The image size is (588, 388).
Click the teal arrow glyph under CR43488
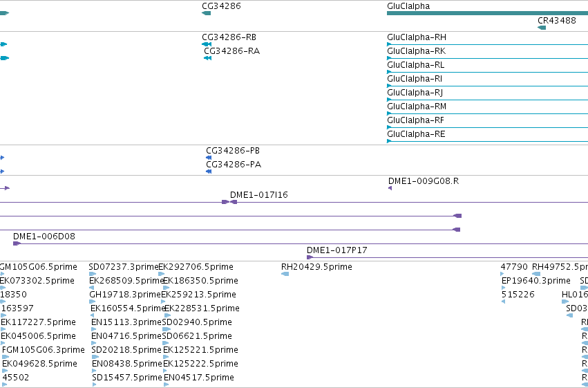pos(542,28)
